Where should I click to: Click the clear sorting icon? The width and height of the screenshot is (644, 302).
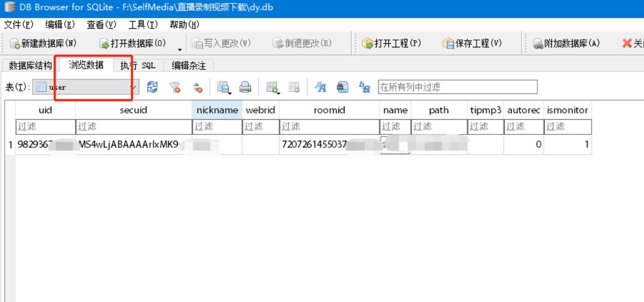coord(197,87)
